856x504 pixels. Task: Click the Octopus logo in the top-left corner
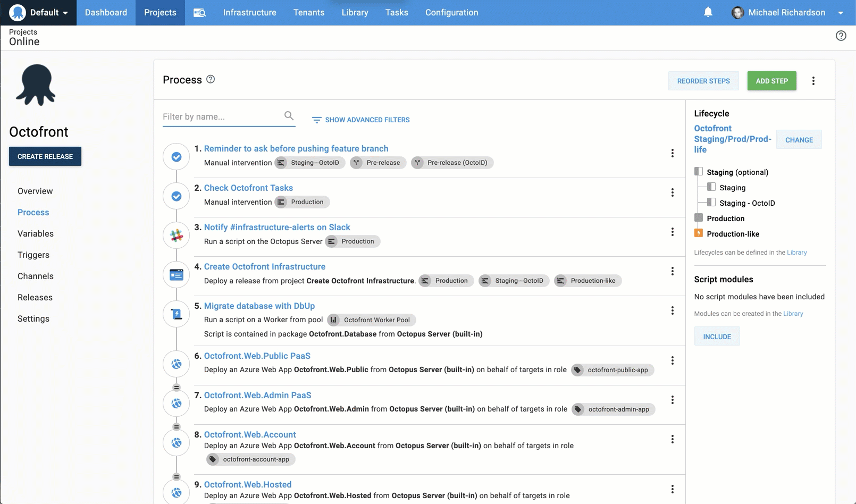(18, 12)
